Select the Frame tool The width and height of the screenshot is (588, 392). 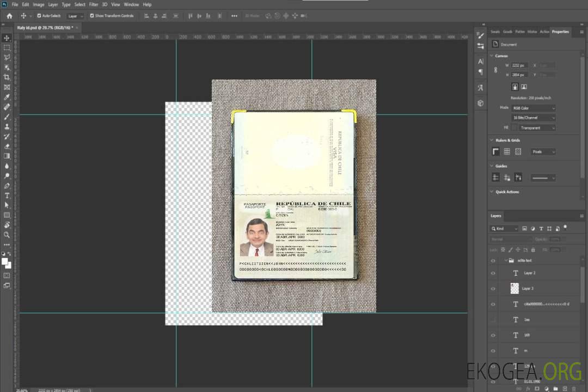click(x=7, y=87)
